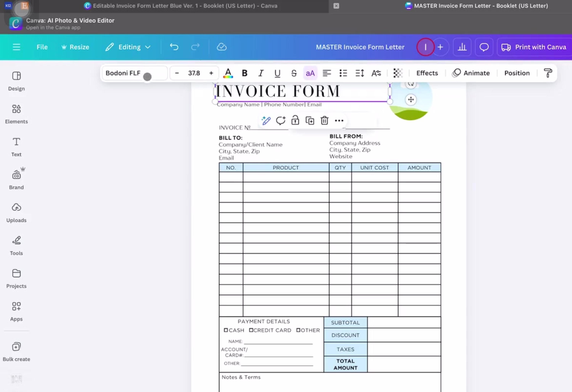This screenshot has height=392, width=572.
Task: Open the hamburger main menu
Action: [16, 47]
